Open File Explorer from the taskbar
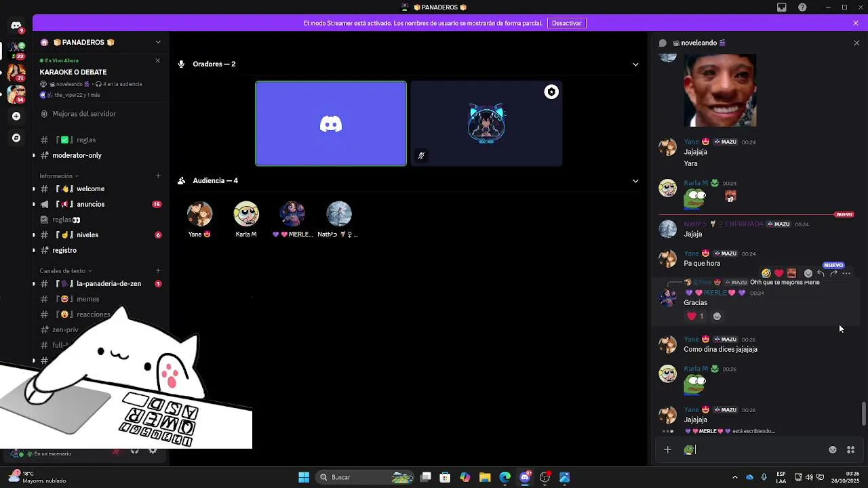 pyautogui.click(x=485, y=477)
